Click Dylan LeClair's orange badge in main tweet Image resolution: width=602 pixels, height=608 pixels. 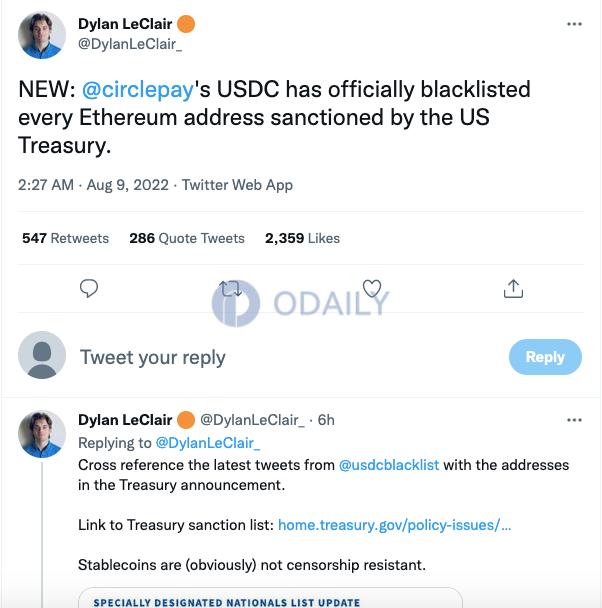(186, 24)
